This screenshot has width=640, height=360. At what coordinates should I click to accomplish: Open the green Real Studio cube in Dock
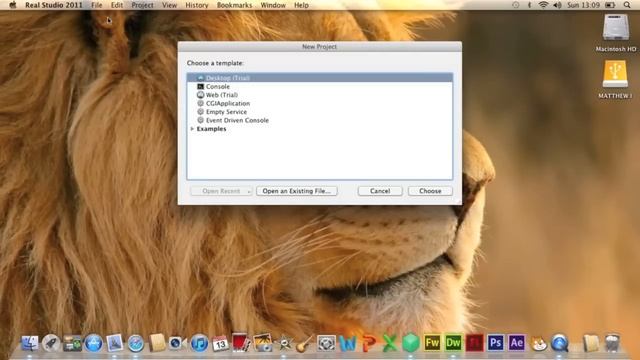tap(411, 342)
